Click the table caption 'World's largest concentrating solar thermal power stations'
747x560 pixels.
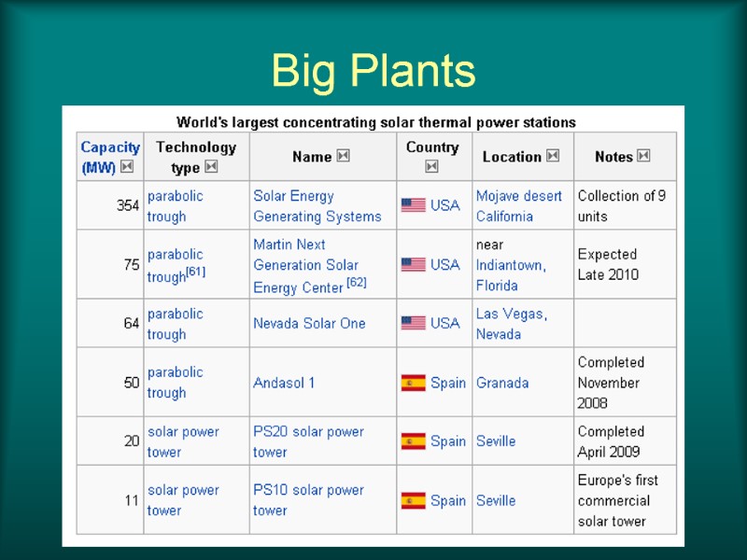point(376,122)
